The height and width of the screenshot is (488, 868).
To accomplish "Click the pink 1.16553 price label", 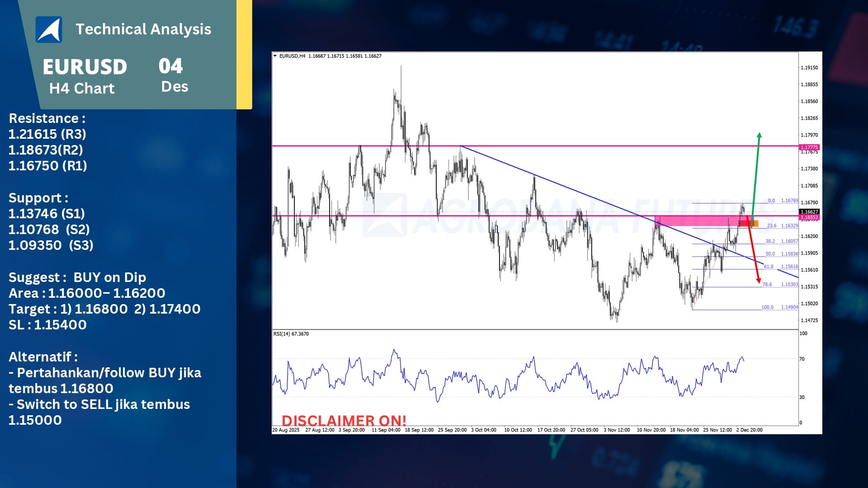I will (809, 217).
